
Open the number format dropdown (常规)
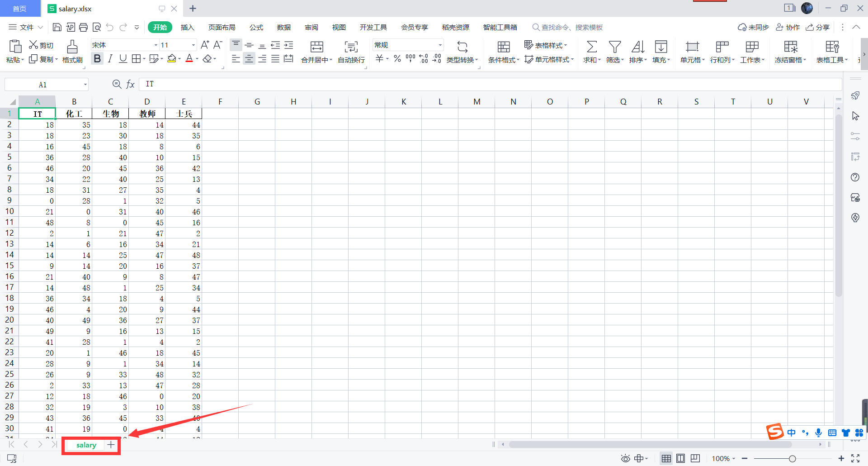(x=440, y=45)
